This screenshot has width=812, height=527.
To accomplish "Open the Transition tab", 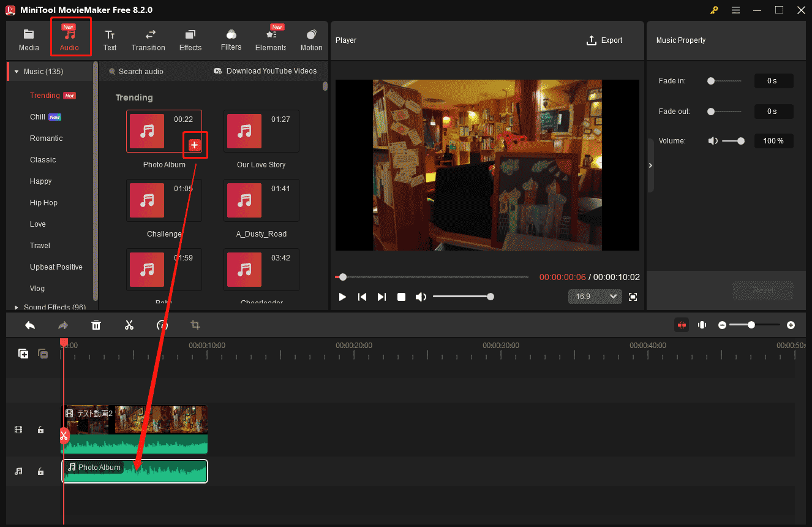I will coord(148,40).
